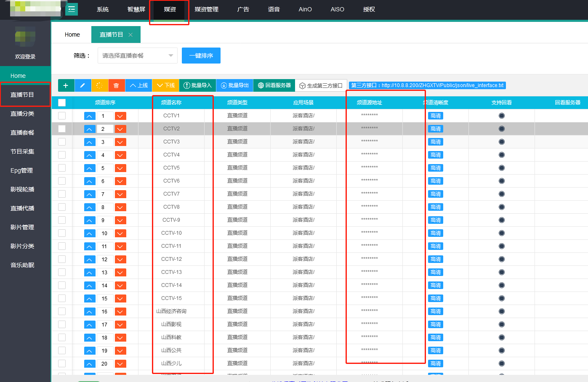The height and width of the screenshot is (382, 588).
Task: Open 直播分类 in the sidebar
Action: click(x=22, y=114)
